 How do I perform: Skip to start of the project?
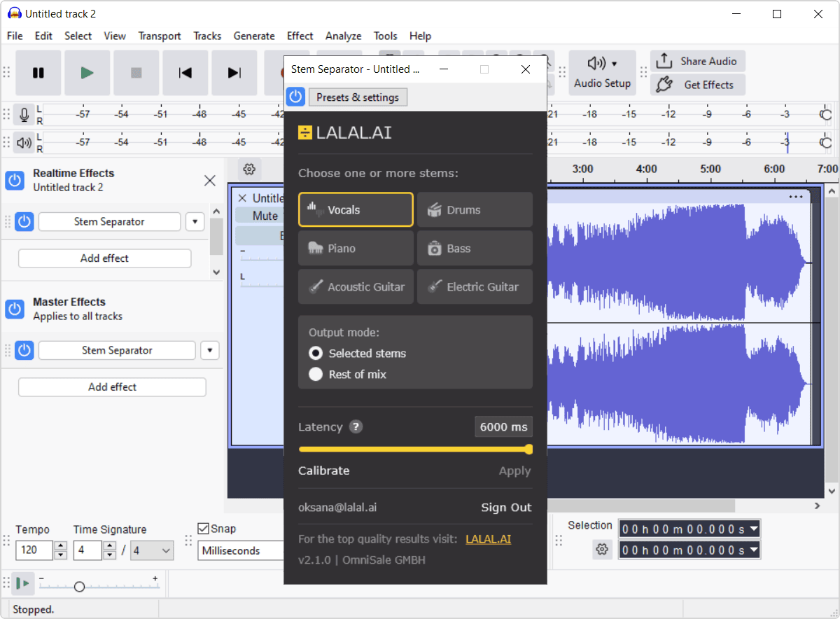185,73
